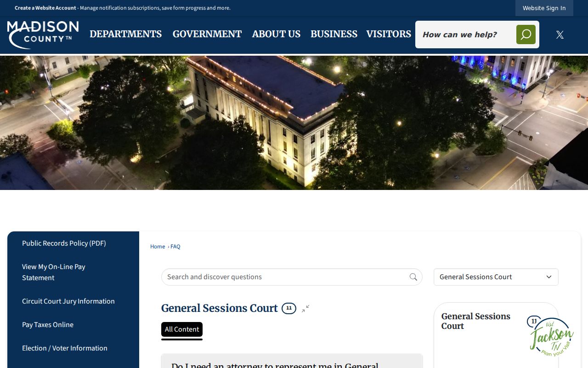Click General Sessions Court sidebar card title
Image resolution: width=588 pixels, height=368 pixels.
476,321
